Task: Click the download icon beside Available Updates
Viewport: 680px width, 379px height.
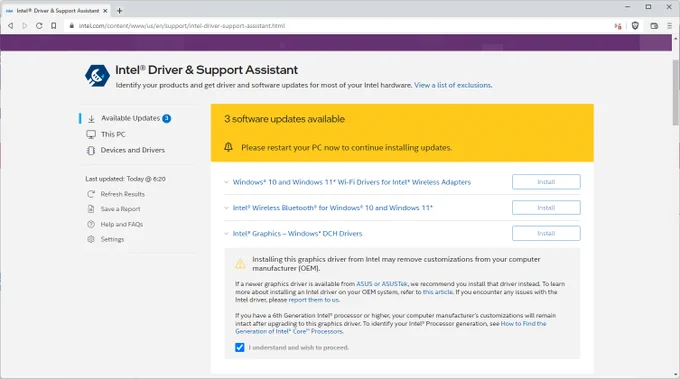Action: [x=92, y=118]
